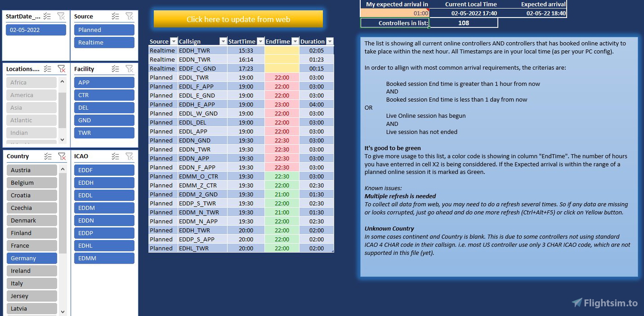This screenshot has width=644, height=316.
Task: Open the Duration column filter dropdown
Action: pyautogui.click(x=331, y=41)
